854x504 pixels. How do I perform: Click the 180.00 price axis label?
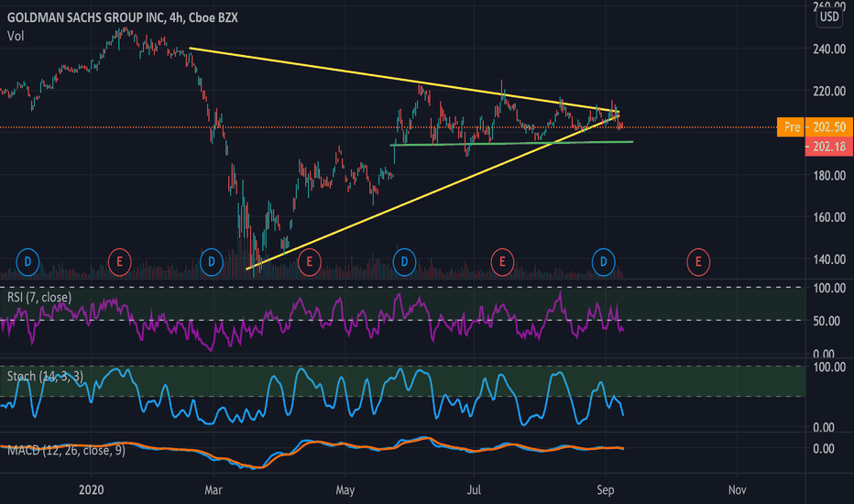click(829, 175)
